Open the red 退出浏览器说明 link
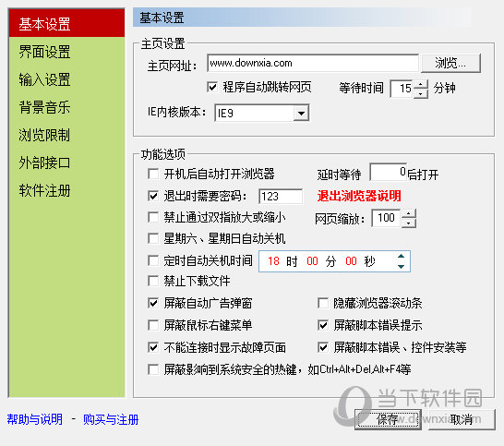Image resolution: width=504 pixels, height=446 pixels. click(x=359, y=196)
